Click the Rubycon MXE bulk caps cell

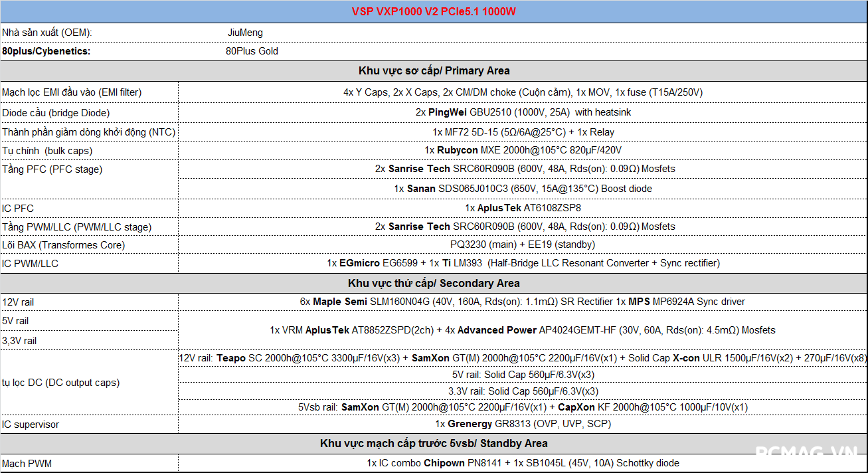[523, 150]
